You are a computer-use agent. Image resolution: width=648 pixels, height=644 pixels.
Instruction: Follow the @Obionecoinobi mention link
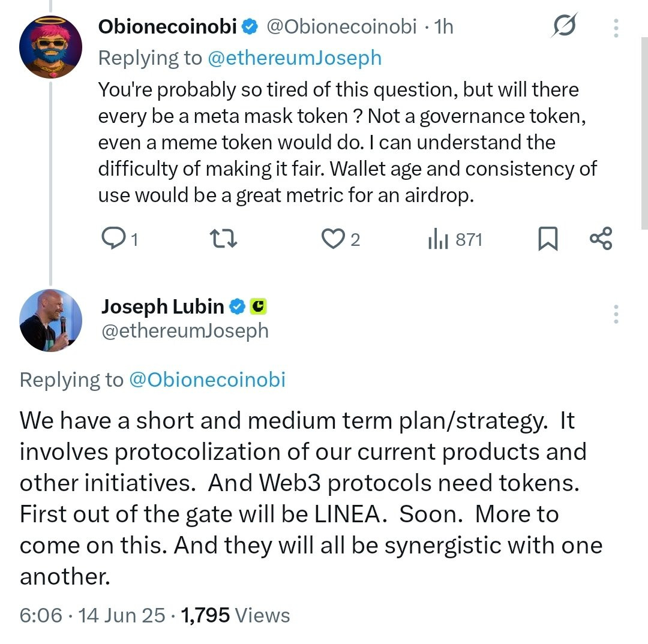[207, 380]
